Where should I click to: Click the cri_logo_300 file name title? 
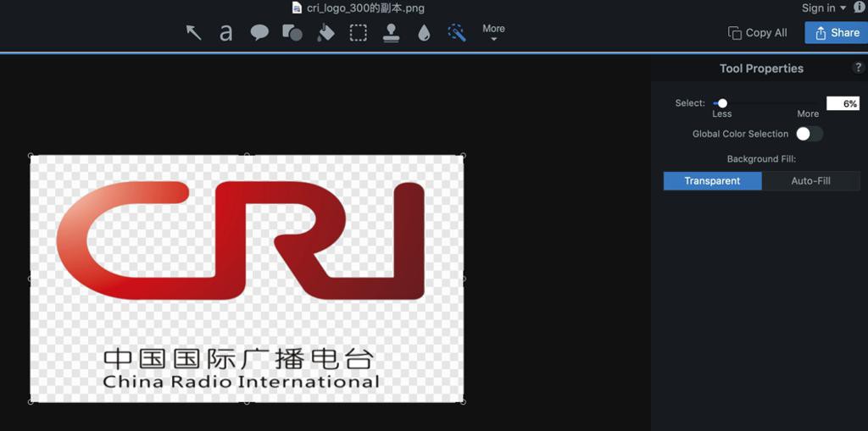pos(366,8)
